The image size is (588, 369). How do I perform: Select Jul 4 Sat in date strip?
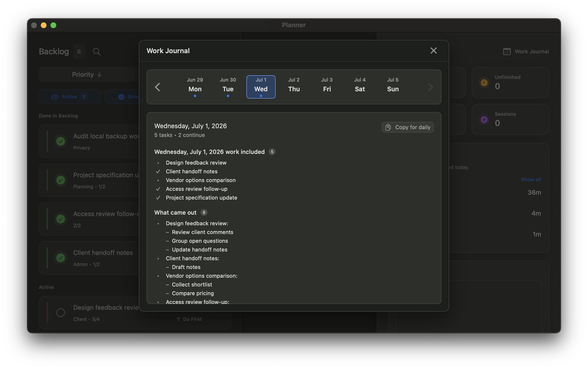(359, 87)
